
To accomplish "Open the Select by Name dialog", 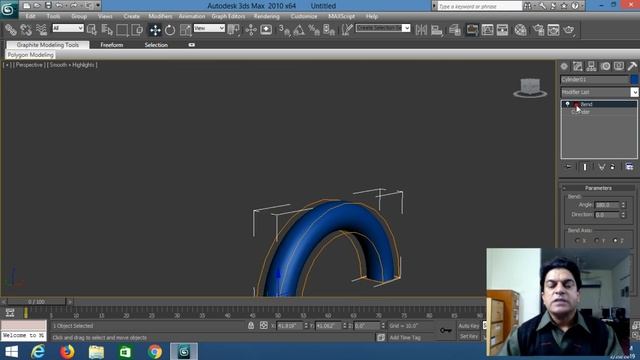I will [107, 30].
